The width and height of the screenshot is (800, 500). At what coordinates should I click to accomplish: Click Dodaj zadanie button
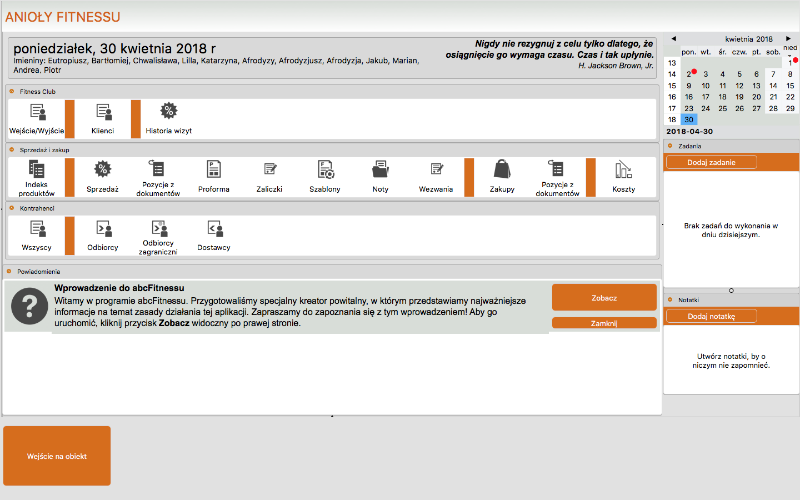(x=711, y=162)
